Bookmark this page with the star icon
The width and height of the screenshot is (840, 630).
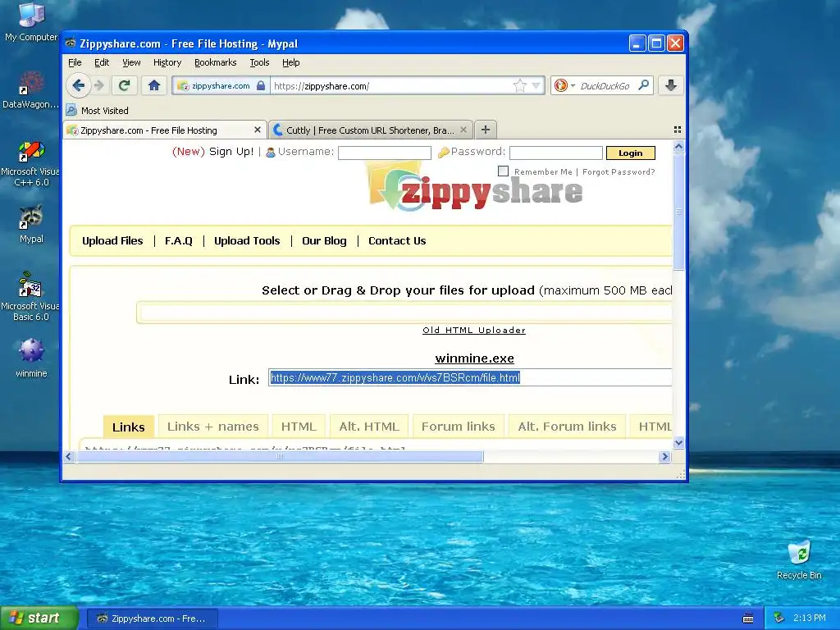(x=519, y=85)
